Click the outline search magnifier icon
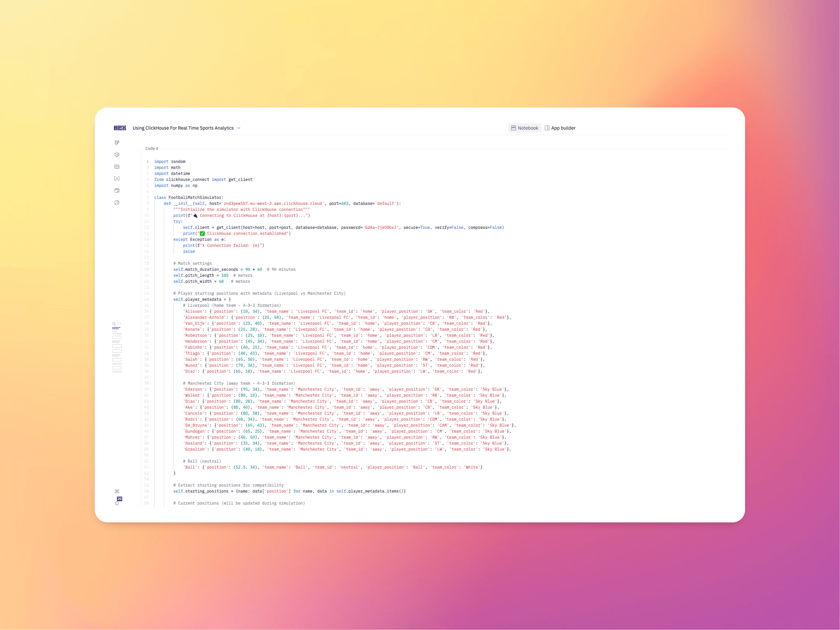The width and height of the screenshot is (840, 630). click(x=114, y=324)
